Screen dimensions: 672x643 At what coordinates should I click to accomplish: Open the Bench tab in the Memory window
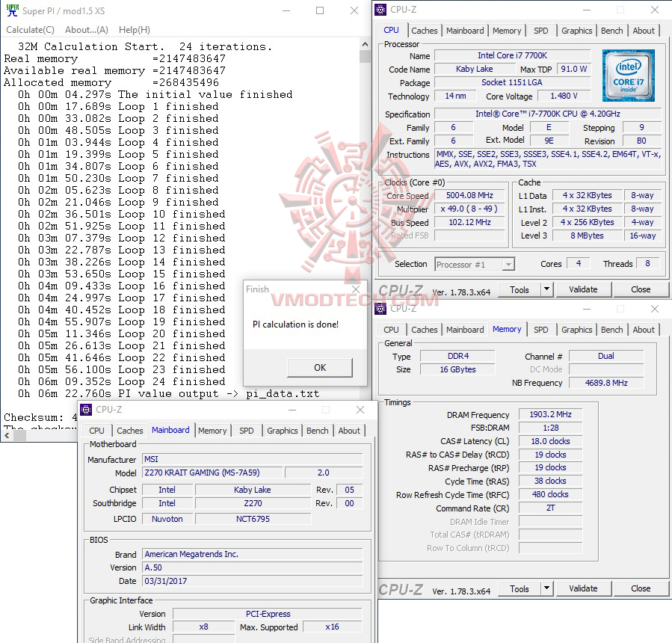click(x=611, y=329)
